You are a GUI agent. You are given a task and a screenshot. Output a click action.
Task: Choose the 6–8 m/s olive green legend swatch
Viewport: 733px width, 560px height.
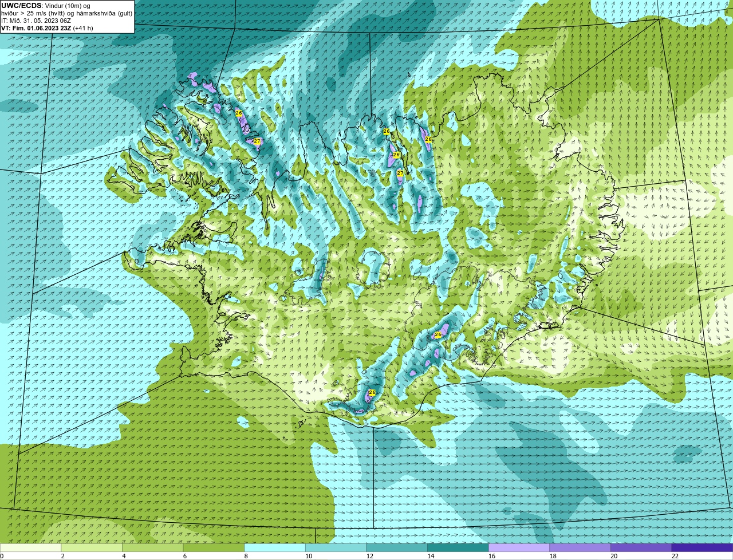coord(214,547)
